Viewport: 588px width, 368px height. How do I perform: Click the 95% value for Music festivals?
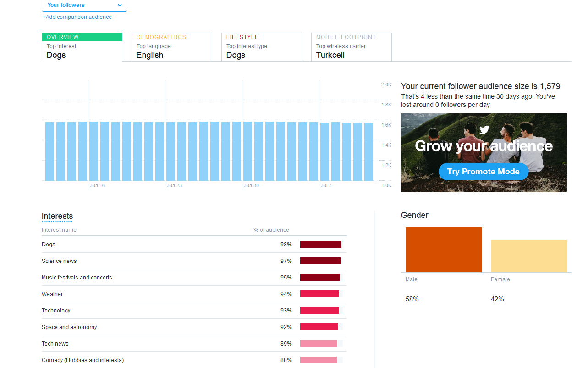pos(286,278)
